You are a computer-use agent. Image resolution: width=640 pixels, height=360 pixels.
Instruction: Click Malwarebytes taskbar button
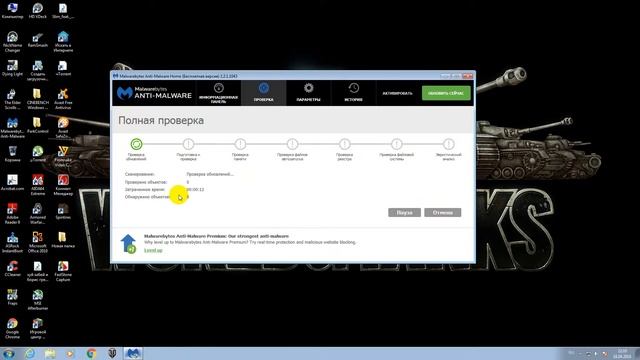133,353
